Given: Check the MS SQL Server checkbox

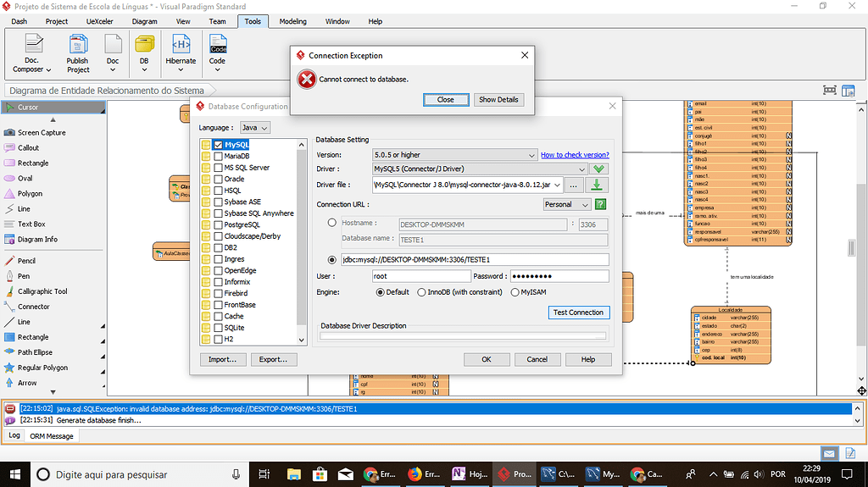Looking at the screenshot, I should pyautogui.click(x=218, y=168).
